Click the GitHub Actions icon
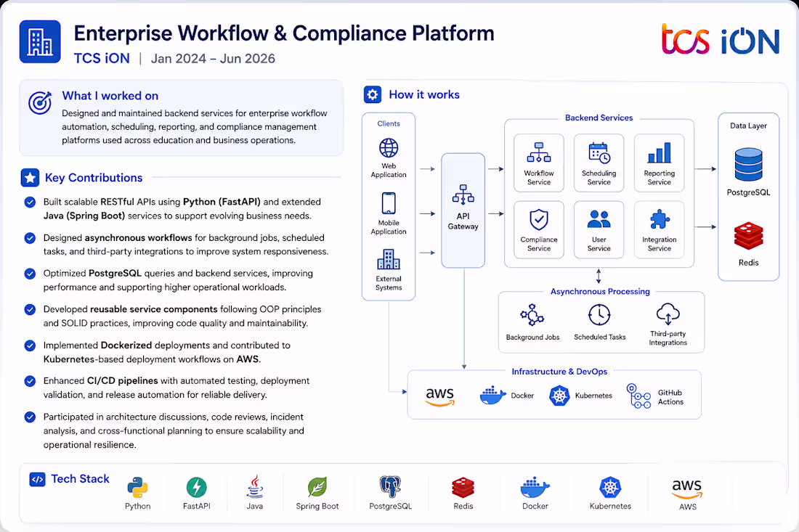Image resolution: width=799 pixels, height=532 pixels. 638,396
